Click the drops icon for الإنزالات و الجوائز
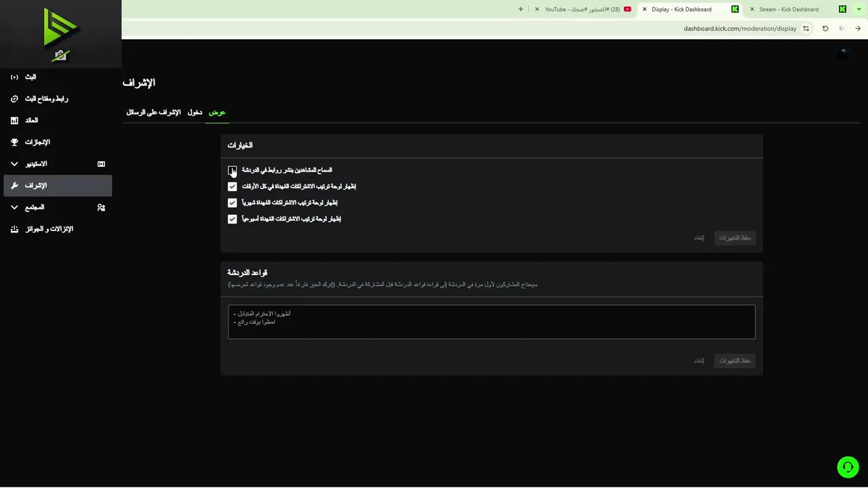 pyautogui.click(x=14, y=229)
